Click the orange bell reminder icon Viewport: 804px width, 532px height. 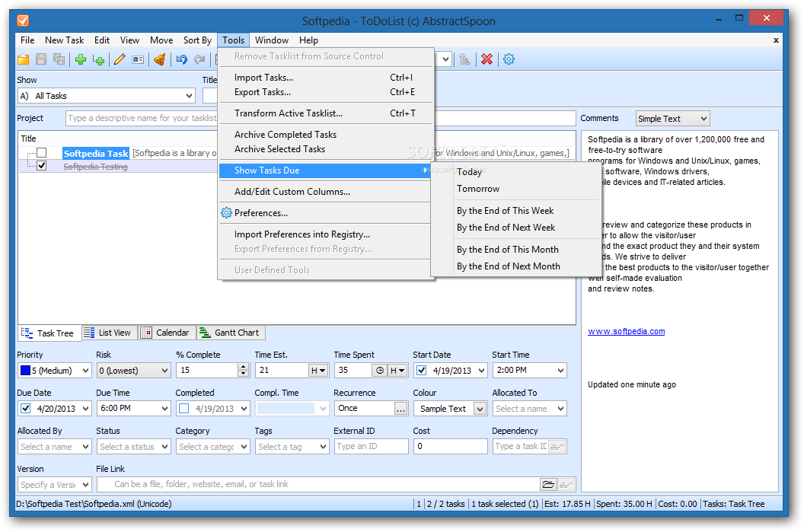click(159, 59)
